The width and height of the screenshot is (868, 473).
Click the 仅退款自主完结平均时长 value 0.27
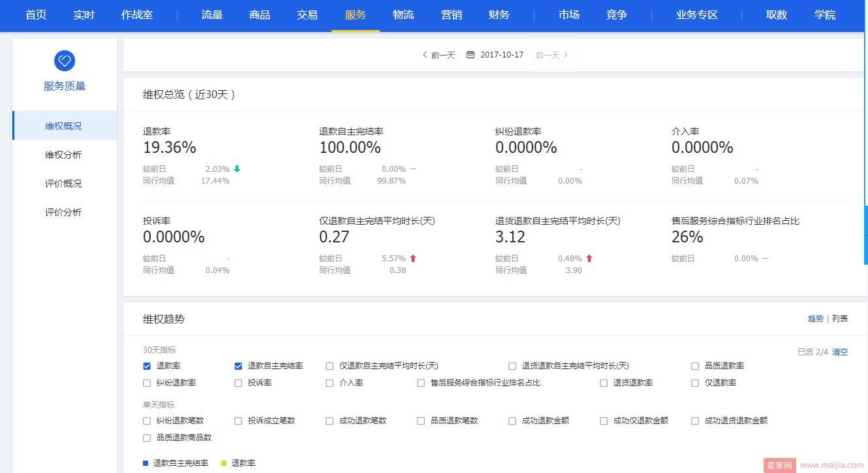tap(334, 237)
